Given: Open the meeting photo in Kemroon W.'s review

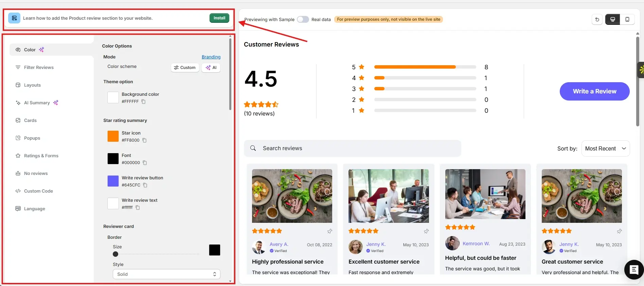Looking at the screenshot, I should (485, 194).
